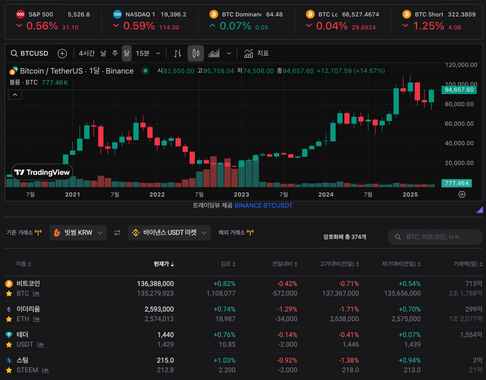Collapse the chart legend with the caret
The width and height of the screenshot is (486, 380).
15,95
